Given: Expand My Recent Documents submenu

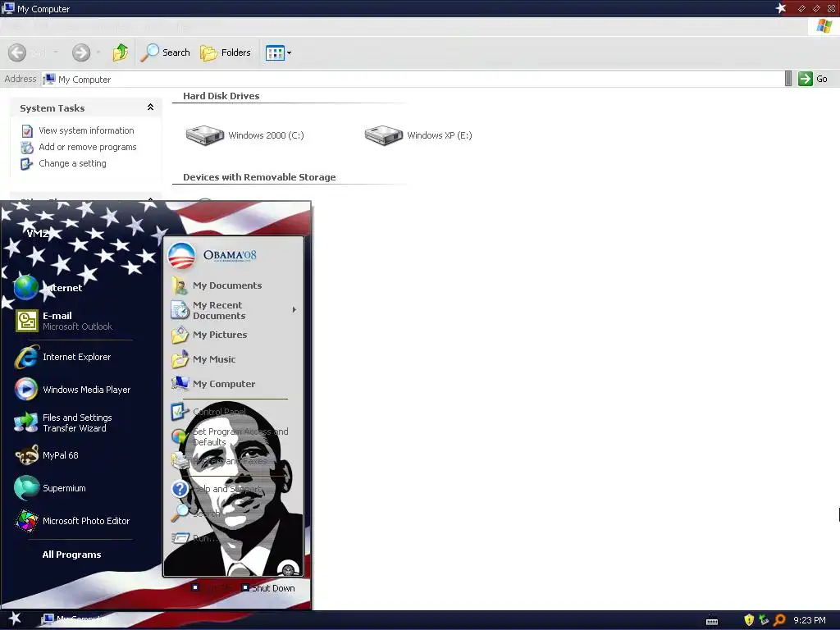Looking at the screenshot, I should pyautogui.click(x=234, y=310).
